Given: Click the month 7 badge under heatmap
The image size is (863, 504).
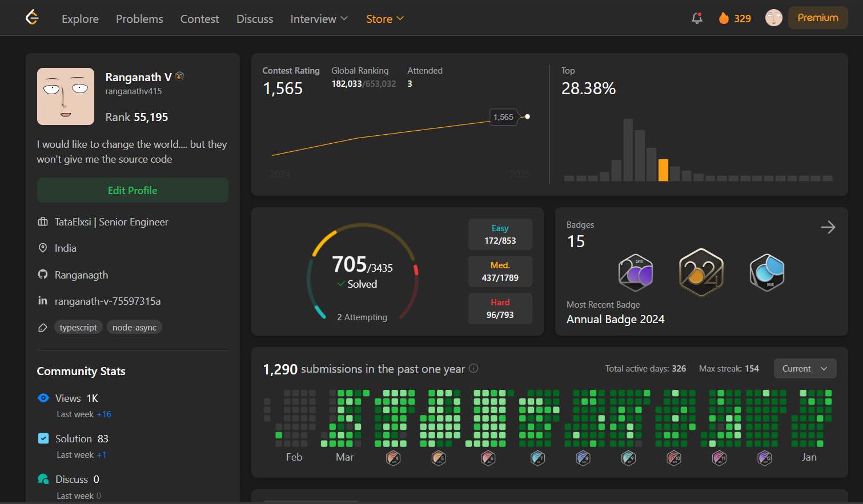Looking at the screenshot, I should tap(538, 458).
